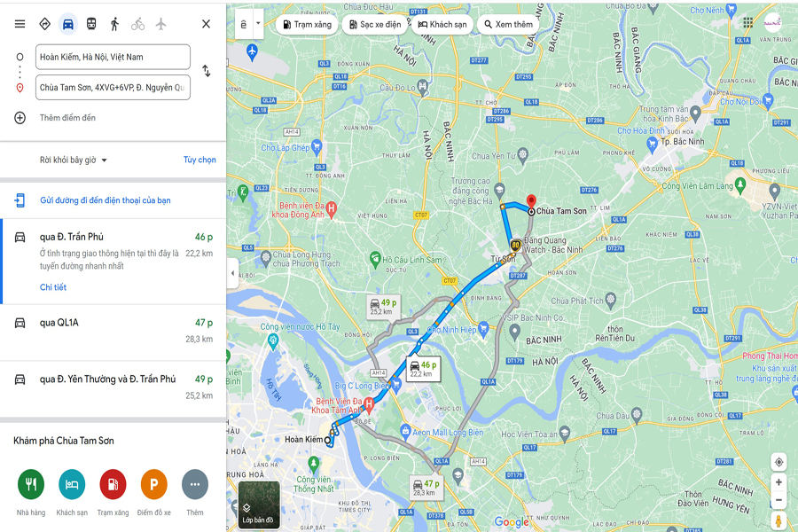
Task: Select the route qua QL1A
Action: coord(113,332)
